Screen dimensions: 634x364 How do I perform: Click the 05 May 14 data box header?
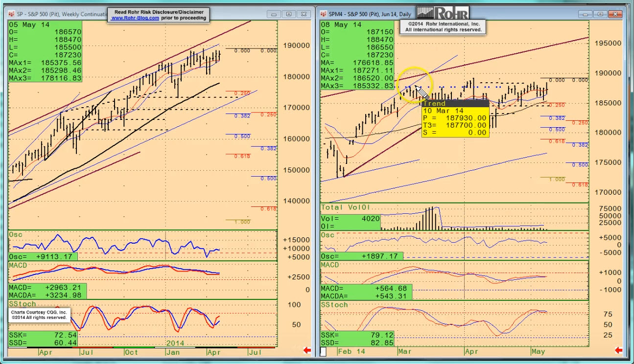(x=28, y=24)
